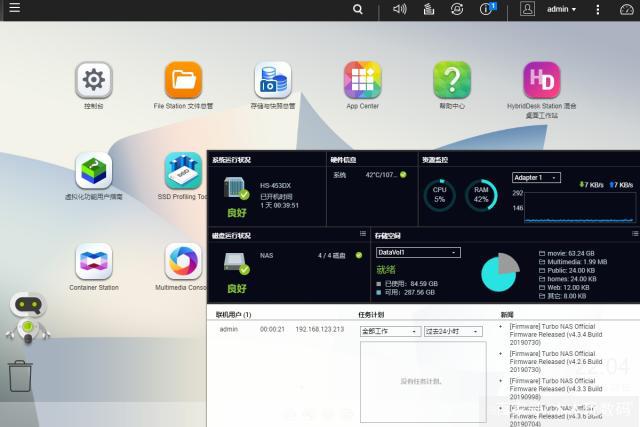Click the Qboost robot assistant
640x427 pixels.
point(28,318)
